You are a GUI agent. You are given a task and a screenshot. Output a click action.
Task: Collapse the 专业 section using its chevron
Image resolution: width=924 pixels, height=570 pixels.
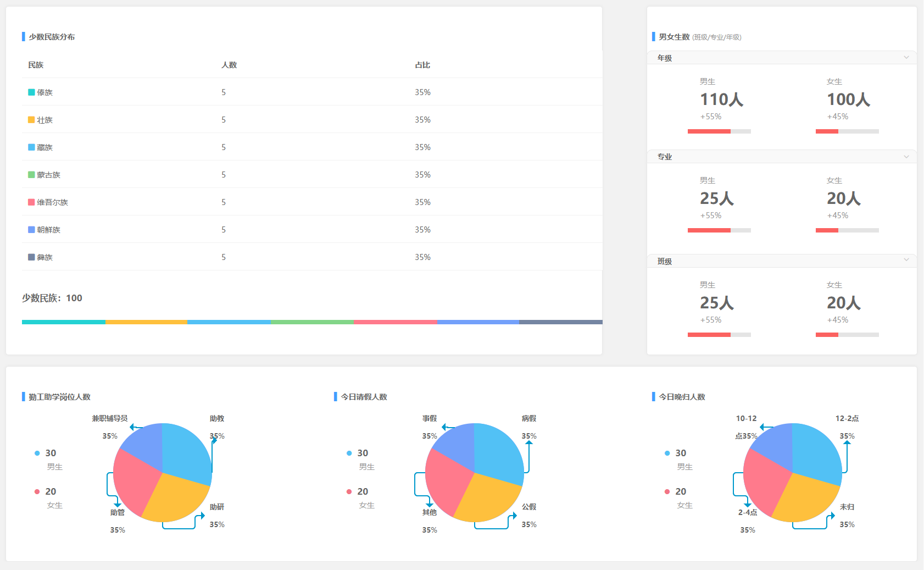[906, 157]
